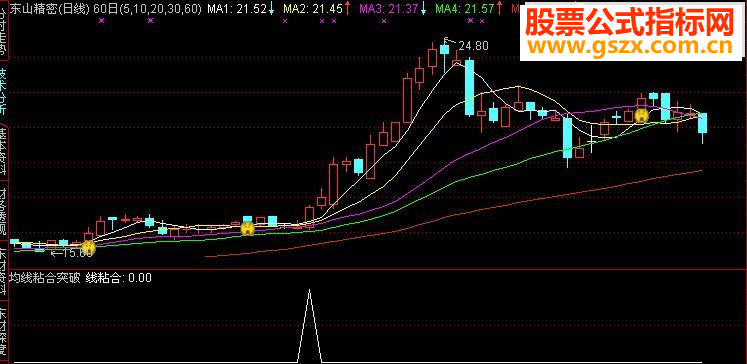
Task: Open the 东财资讯 sidebar tab
Action: [4, 272]
